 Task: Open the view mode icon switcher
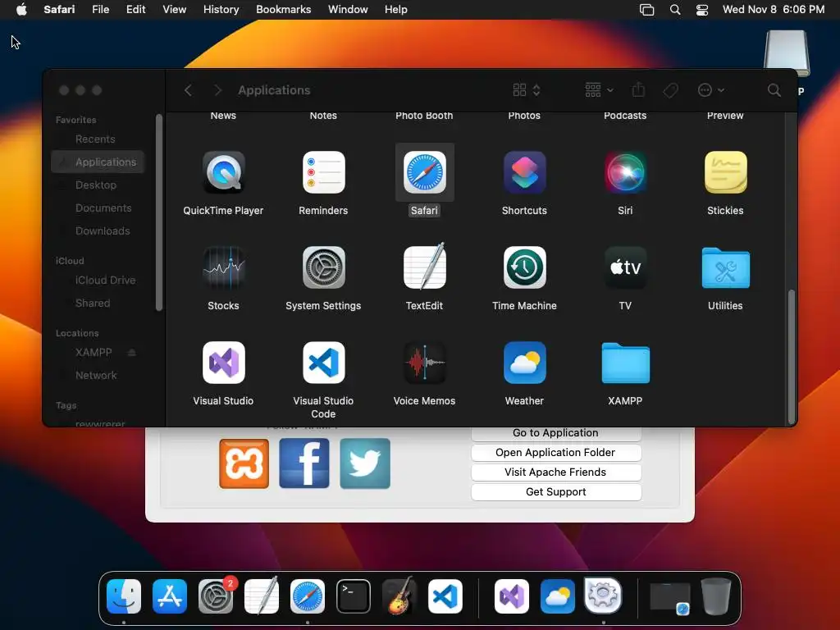coord(526,90)
